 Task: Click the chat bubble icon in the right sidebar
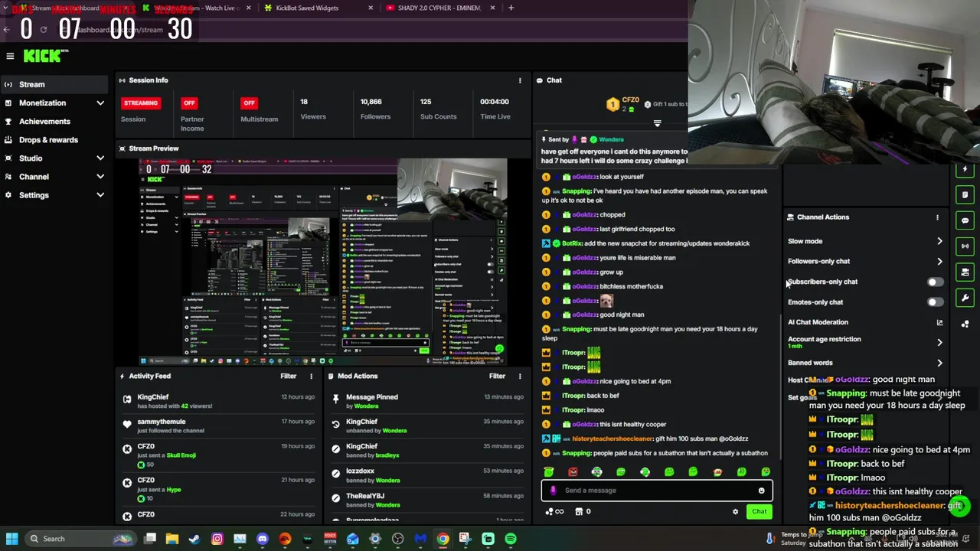tap(965, 220)
